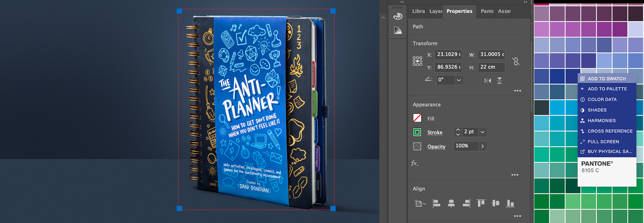Switch to the Asset Export tab
The image size is (644, 223).
point(504,11)
